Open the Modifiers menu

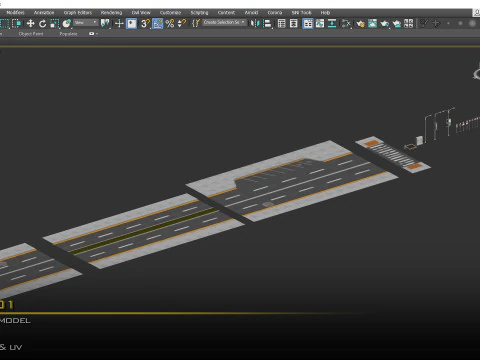pos(15,13)
